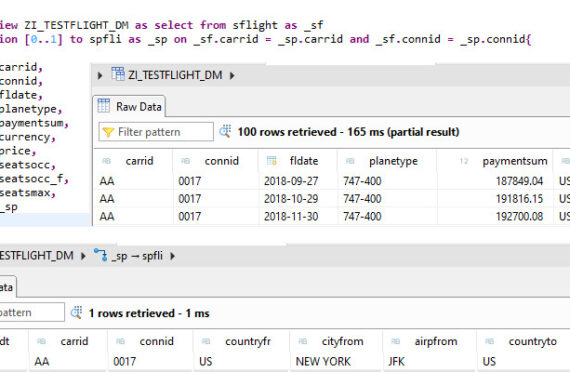Place cursor on 'paymentsum,' in code editor
Screen dimensions: 570x372
tap(34, 123)
